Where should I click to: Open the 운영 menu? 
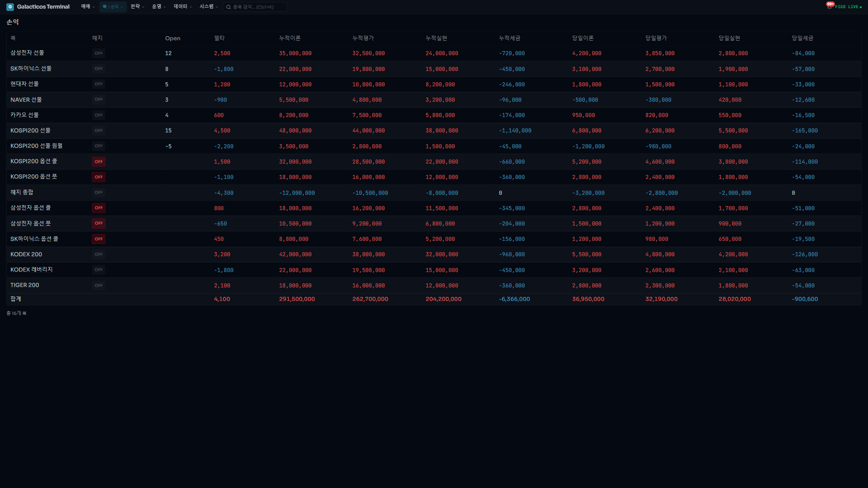pos(159,7)
